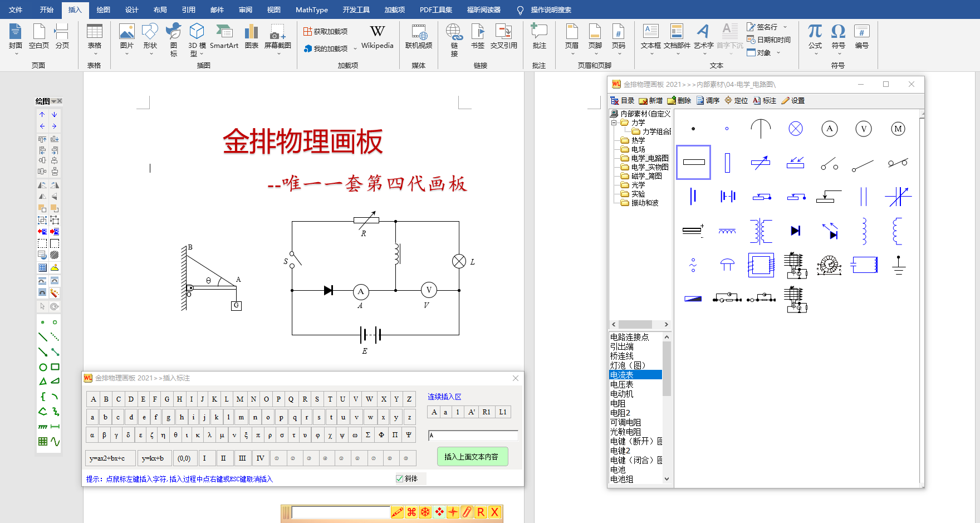This screenshot has width=980, height=523.
Task: Open the 签名行 signature line dropdown arrow
Action: tap(785, 27)
